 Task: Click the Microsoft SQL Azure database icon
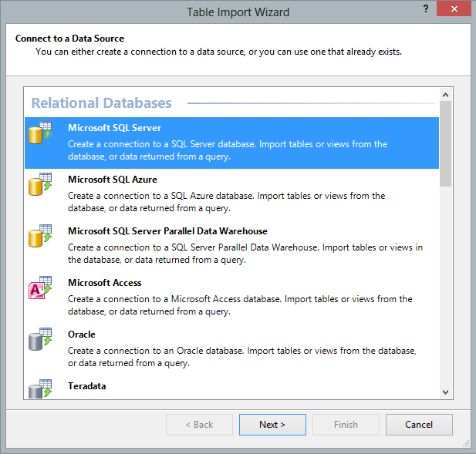pos(40,184)
